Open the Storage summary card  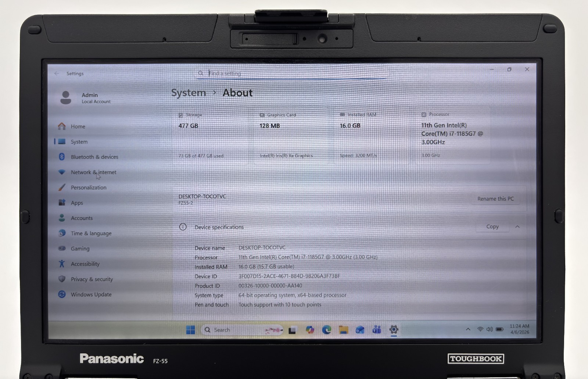pyautogui.click(x=212, y=135)
